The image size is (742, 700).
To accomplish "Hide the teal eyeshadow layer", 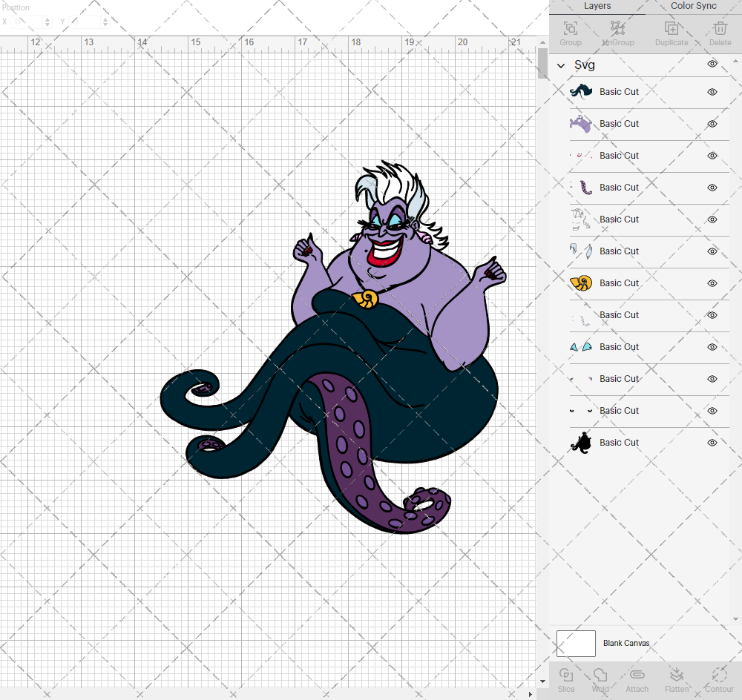I will click(x=712, y=347).
